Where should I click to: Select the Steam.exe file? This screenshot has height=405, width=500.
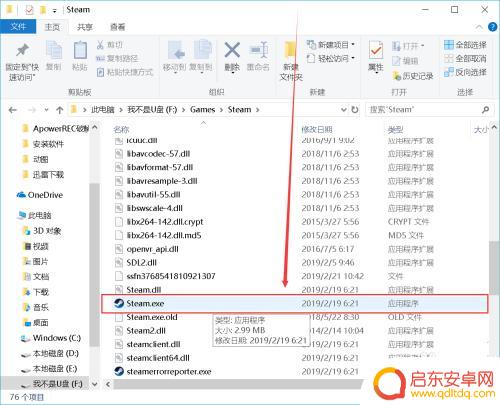pos(295,303)
